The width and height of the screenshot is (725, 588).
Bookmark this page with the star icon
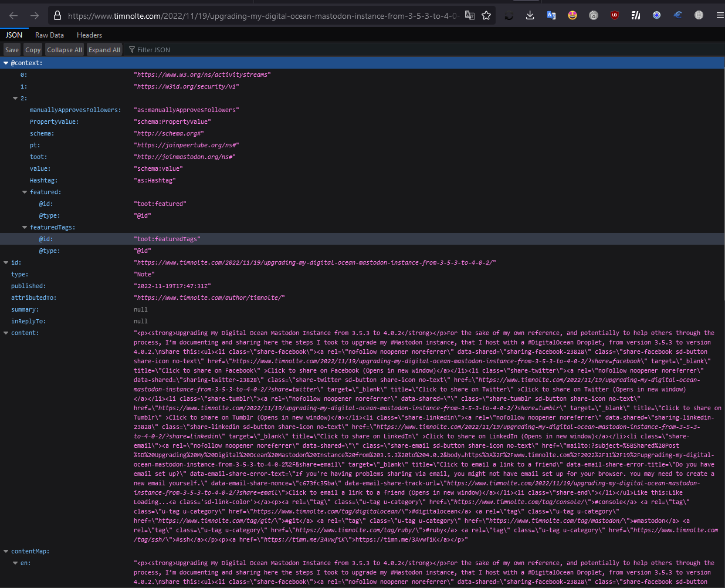click(486, 16)
